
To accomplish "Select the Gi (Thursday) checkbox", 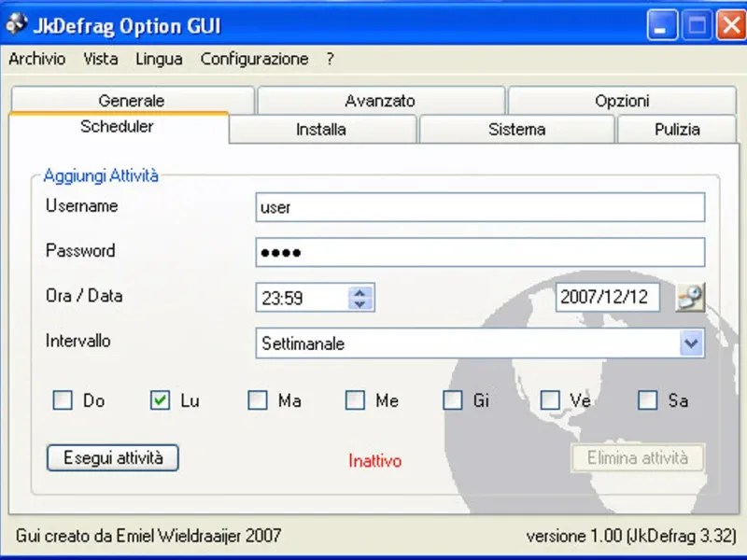I will [453, 400].
